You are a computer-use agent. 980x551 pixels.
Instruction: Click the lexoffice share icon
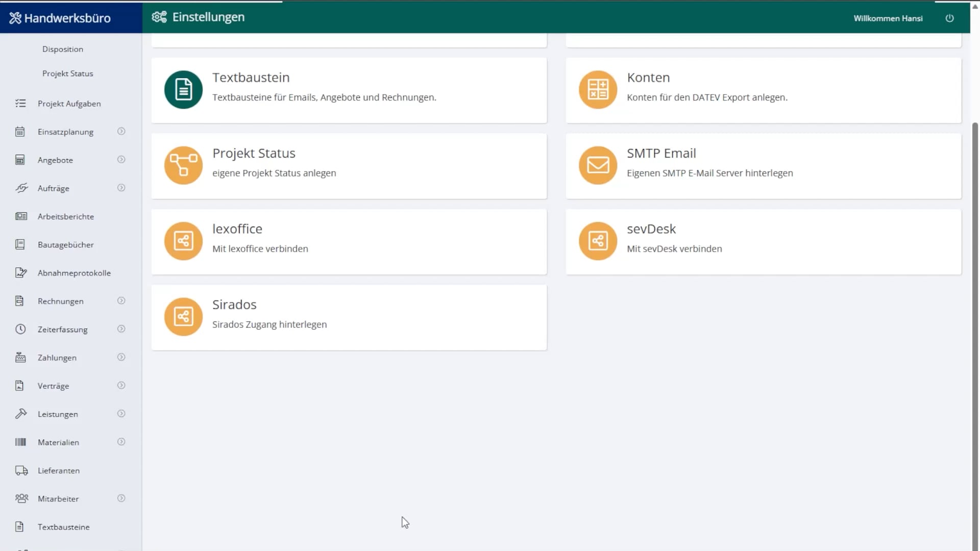pyautogui.click(x=183, y=241)
